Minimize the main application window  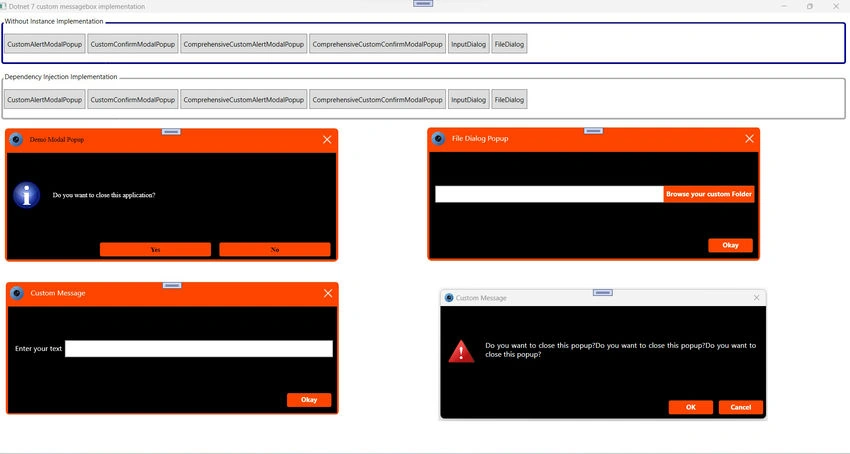coord(784,7)
